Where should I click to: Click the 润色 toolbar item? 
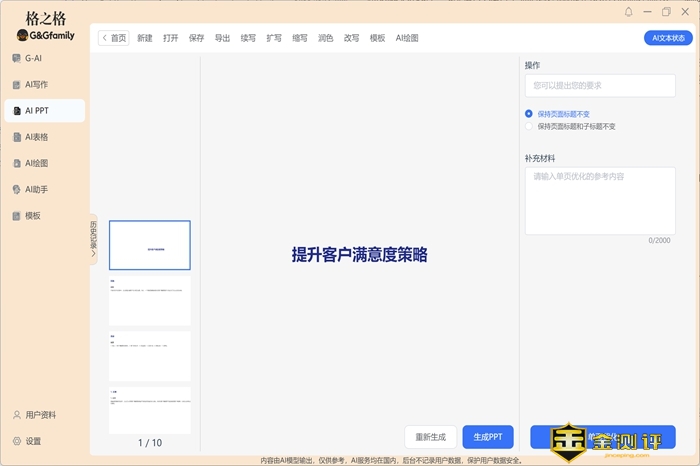pos(325,38)
